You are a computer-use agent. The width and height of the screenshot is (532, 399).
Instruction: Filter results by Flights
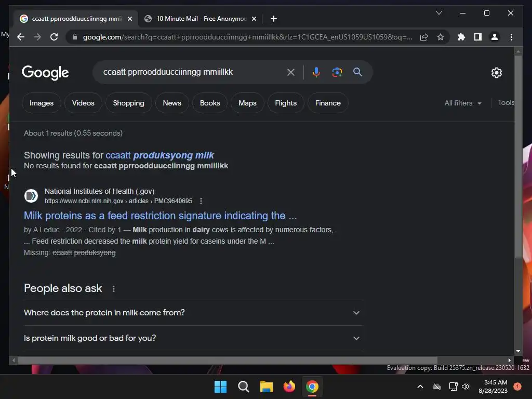coord(286,103)
